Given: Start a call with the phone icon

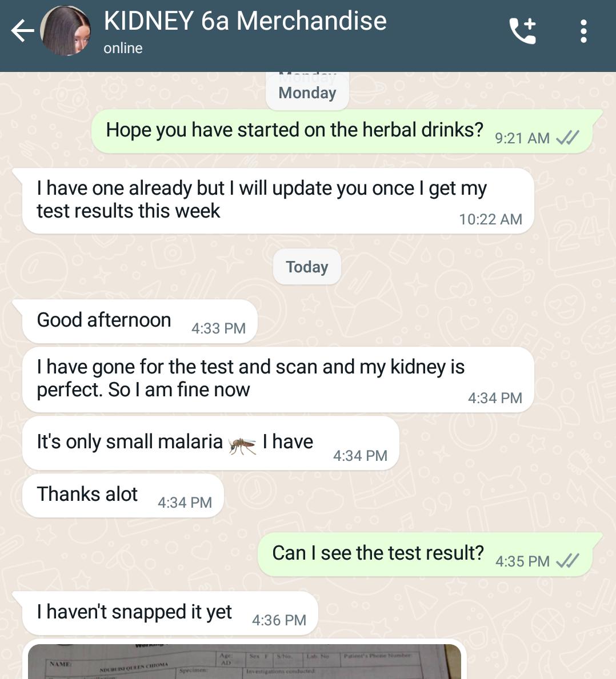Looking at the screenshot, I should [522, 31].
